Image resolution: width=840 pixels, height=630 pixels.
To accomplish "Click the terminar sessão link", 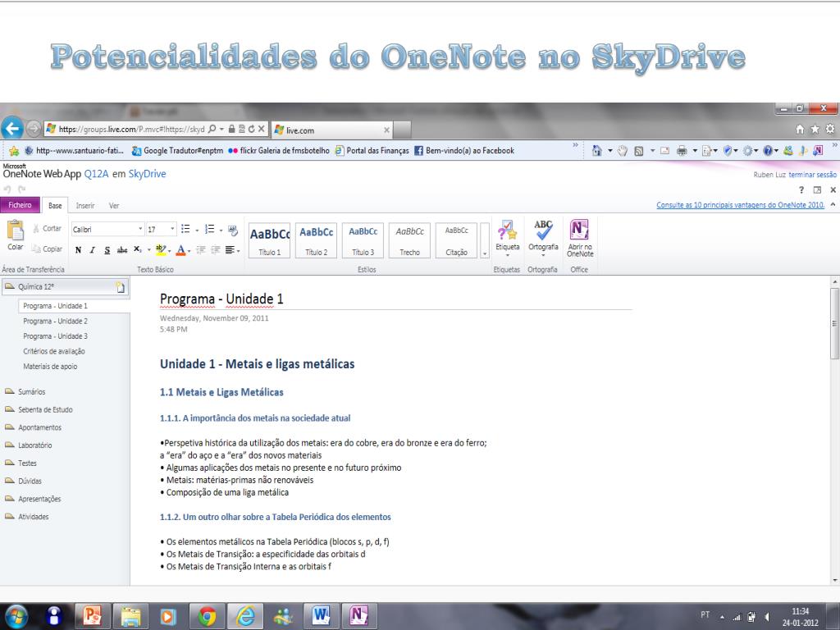I will [812, 175].
